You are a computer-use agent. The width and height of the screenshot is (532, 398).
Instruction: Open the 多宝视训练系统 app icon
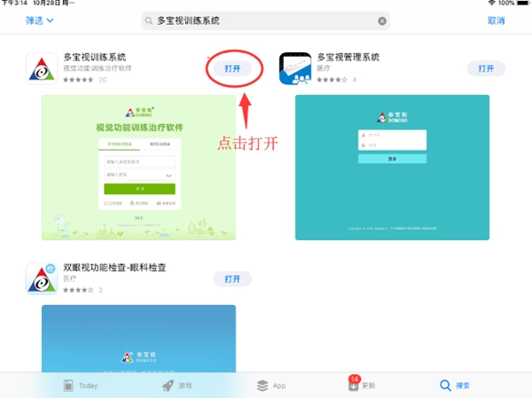click(x=42, y=68)
